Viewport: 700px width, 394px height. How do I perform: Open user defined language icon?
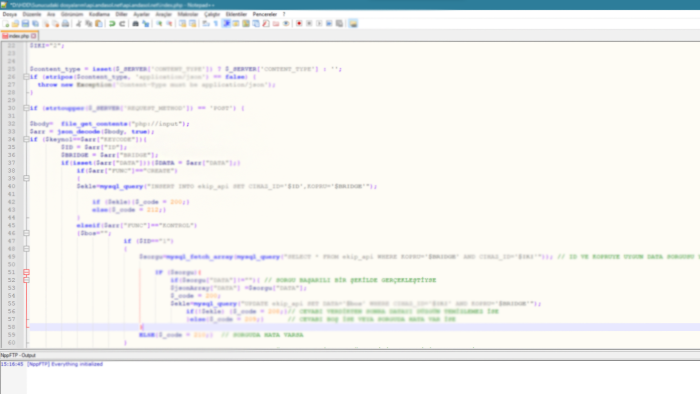(236, 23)
